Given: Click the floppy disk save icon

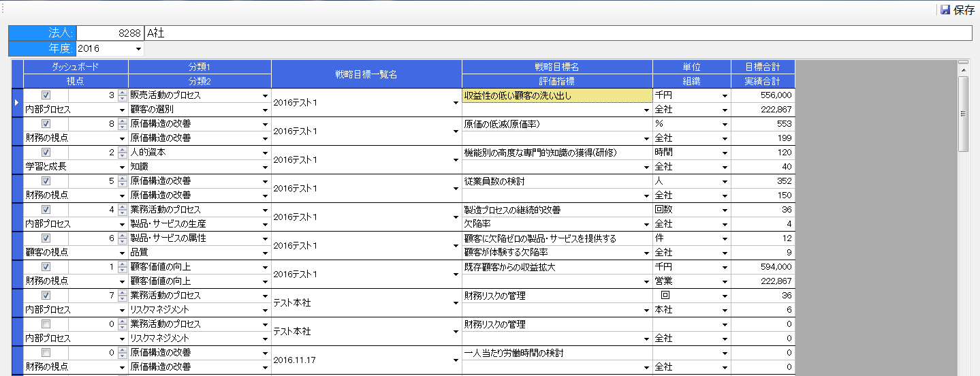Looking at the screenshot, I should [x=945, y=10].
